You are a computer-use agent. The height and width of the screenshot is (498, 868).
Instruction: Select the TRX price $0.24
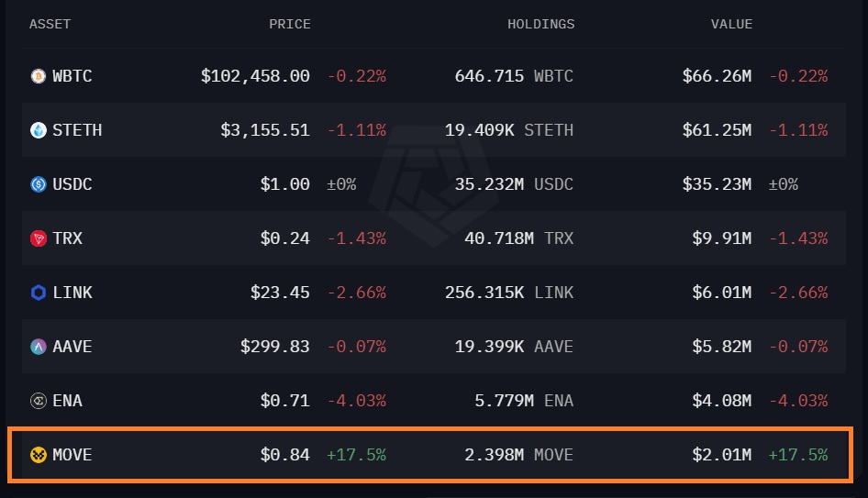click(284, 238)
